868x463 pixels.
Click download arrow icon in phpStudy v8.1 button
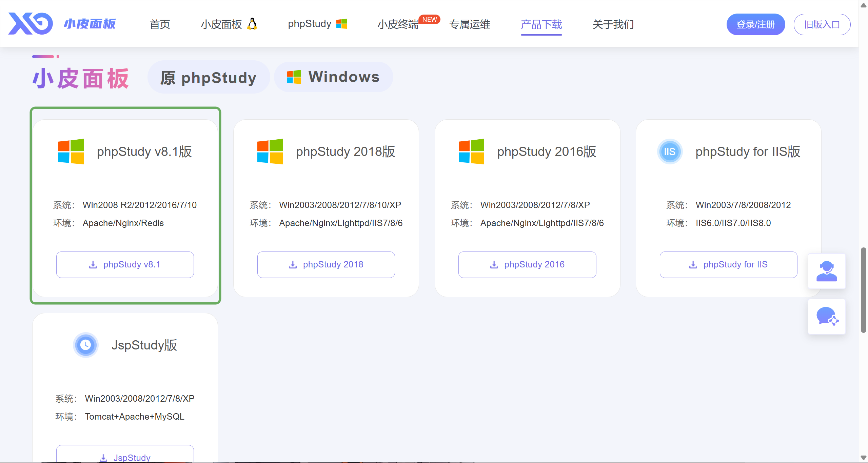(93, 265)
